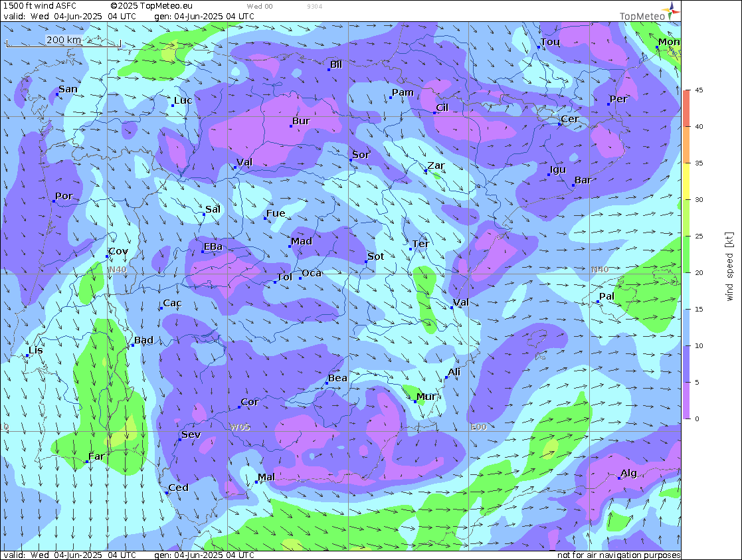Click the 'Mur' city label

426,396
